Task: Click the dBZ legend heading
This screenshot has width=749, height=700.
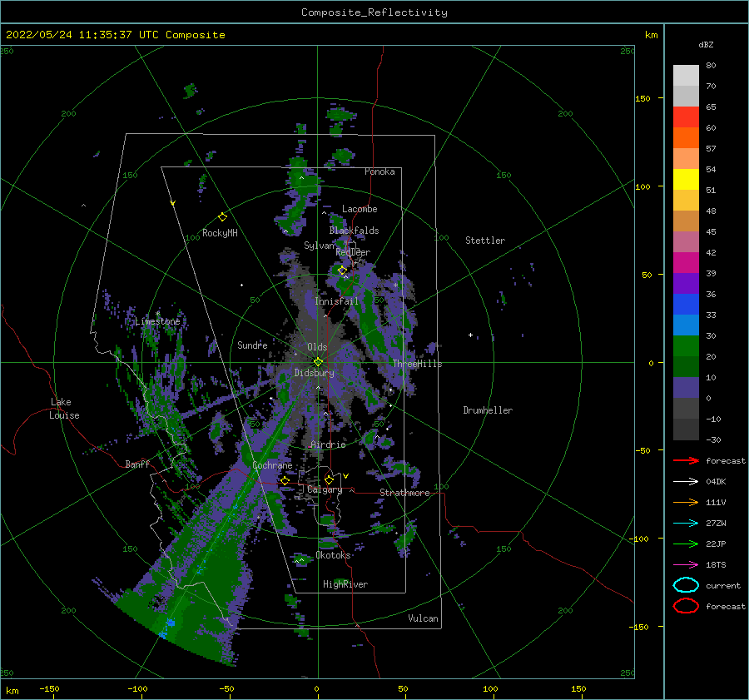Action: click(x=706, y=44)
